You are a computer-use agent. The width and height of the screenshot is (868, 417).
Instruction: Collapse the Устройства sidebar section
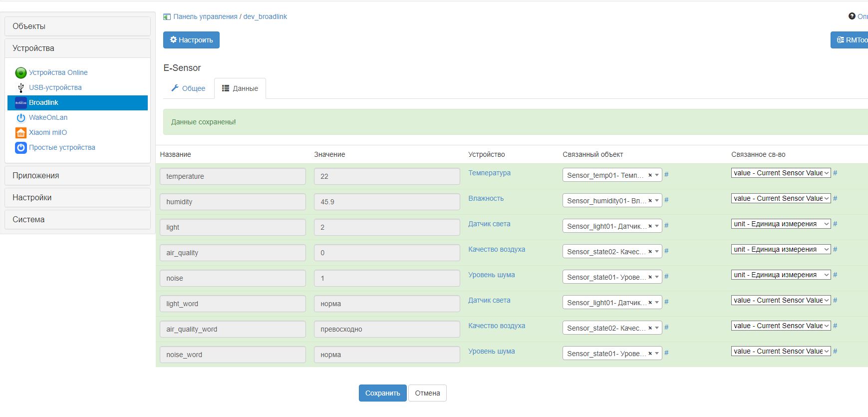coord(77,48)
